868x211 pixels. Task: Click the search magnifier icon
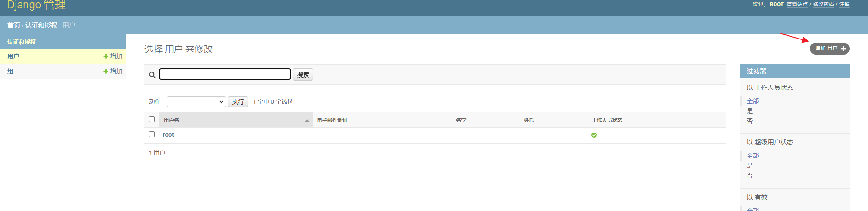(x=152, y=75)
